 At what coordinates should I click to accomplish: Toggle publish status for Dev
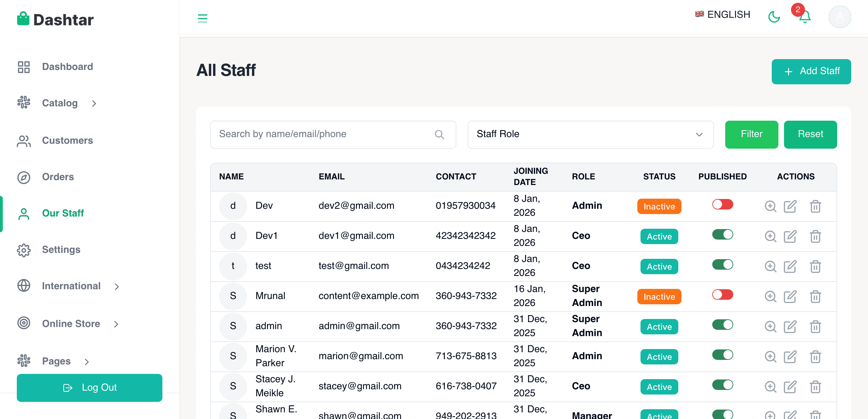pos(722,205)
